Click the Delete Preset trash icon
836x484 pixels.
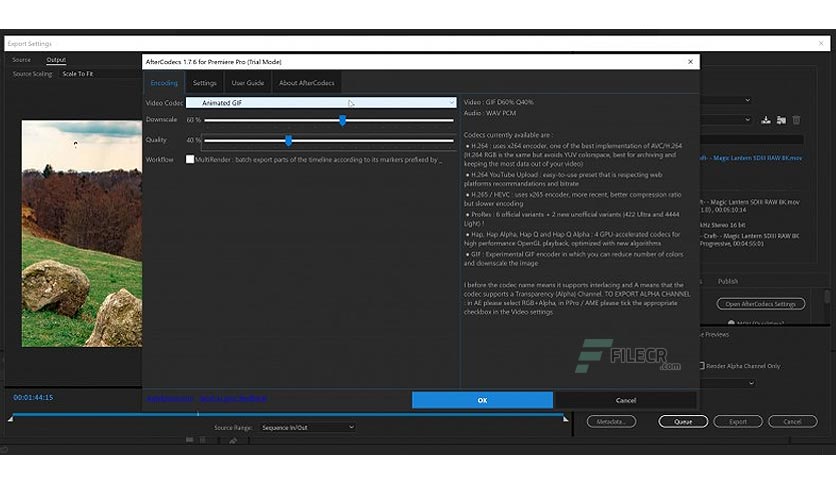[796, 120]
